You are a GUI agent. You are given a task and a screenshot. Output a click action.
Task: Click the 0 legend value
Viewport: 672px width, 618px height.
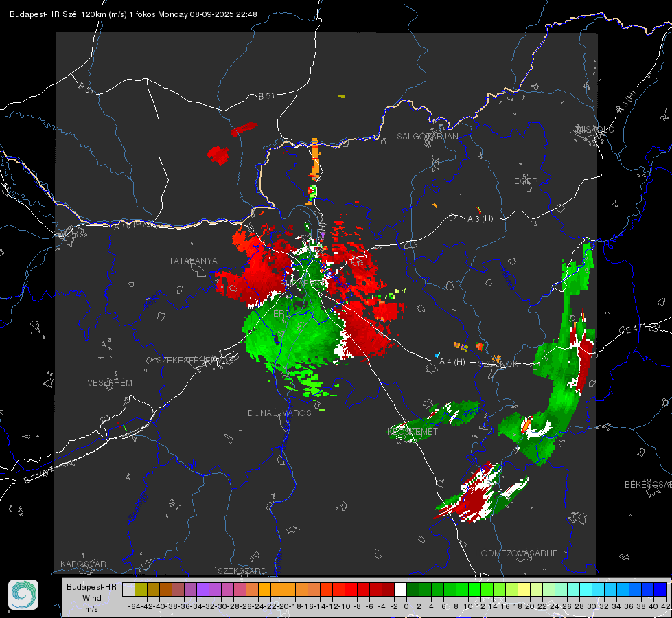click(x=406, y=606)
